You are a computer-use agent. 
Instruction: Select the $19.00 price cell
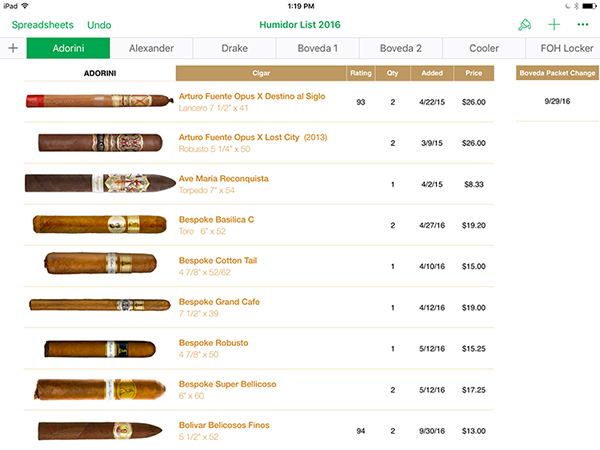click(x=474, y=308)
